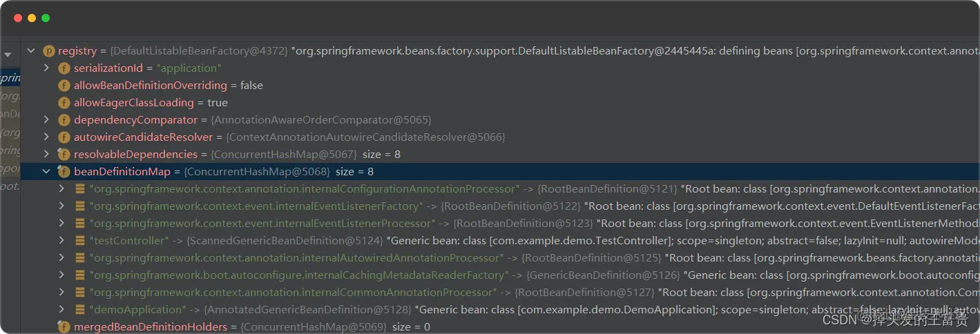Close the window with red button
The width and height of the screenshot is (980, 334).
[18, 18]
